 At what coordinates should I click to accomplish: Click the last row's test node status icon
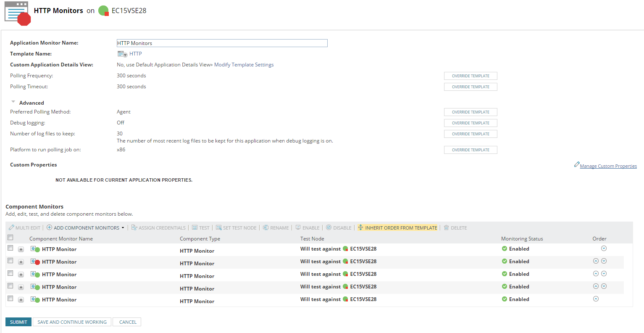click(345, 299)
